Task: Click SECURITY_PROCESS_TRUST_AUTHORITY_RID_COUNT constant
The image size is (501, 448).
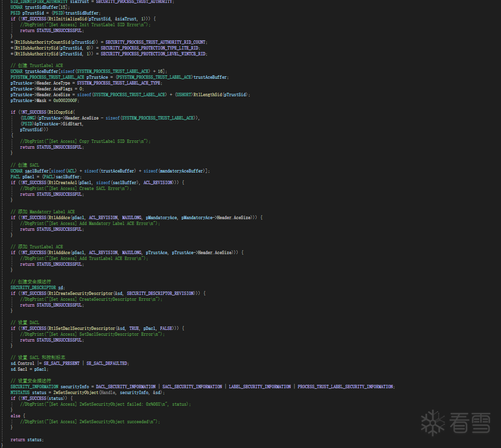Action: [x=156, y=42]
